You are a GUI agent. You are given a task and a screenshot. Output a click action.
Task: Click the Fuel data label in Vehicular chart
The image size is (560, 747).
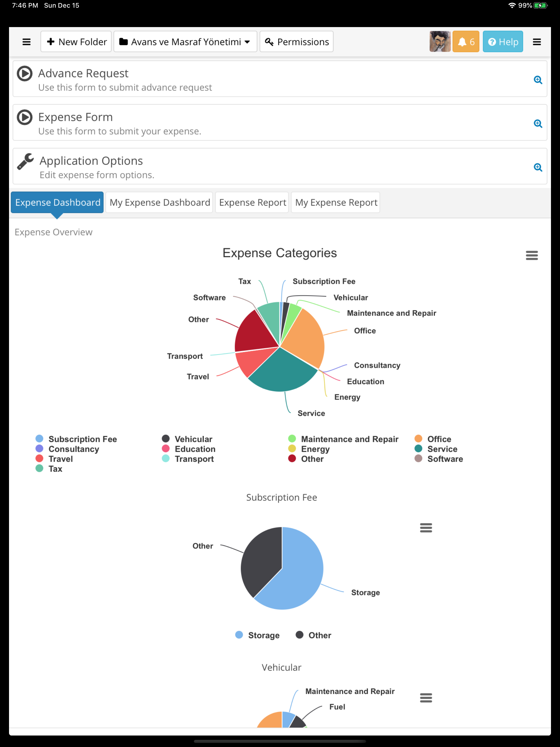[x=337, y=707]
